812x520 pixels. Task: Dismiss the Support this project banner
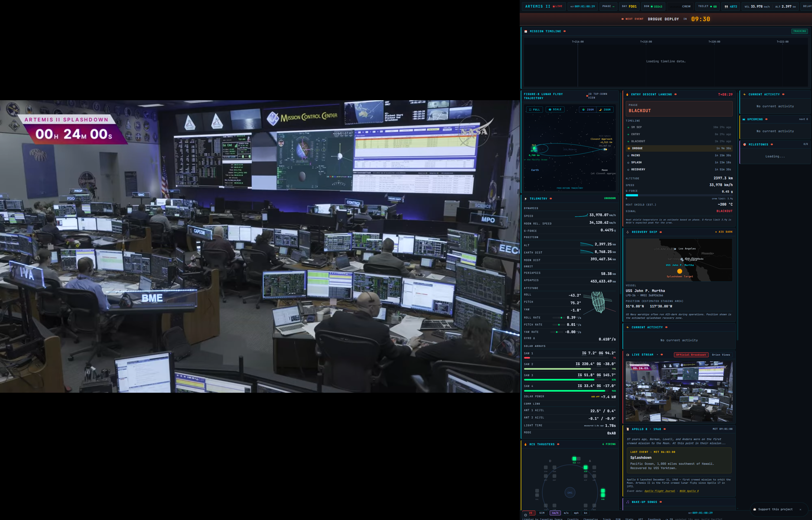click(800, 509)
